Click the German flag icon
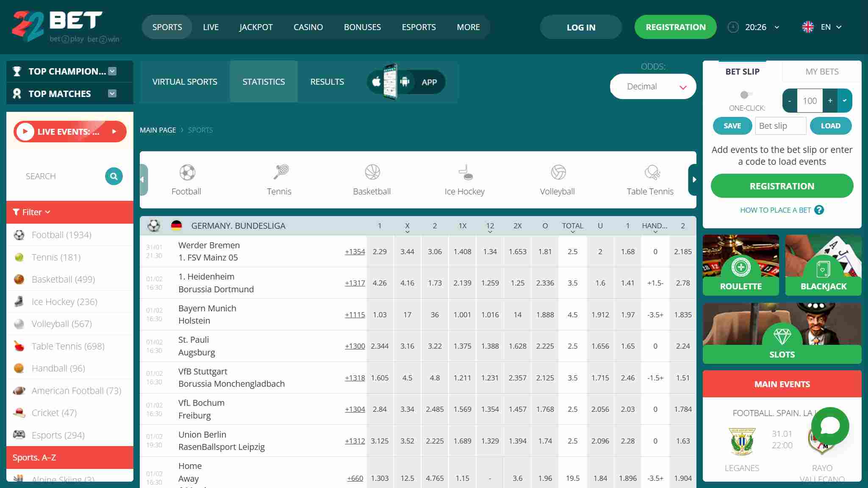The image size is (868, 488). [x=176, y=226]
